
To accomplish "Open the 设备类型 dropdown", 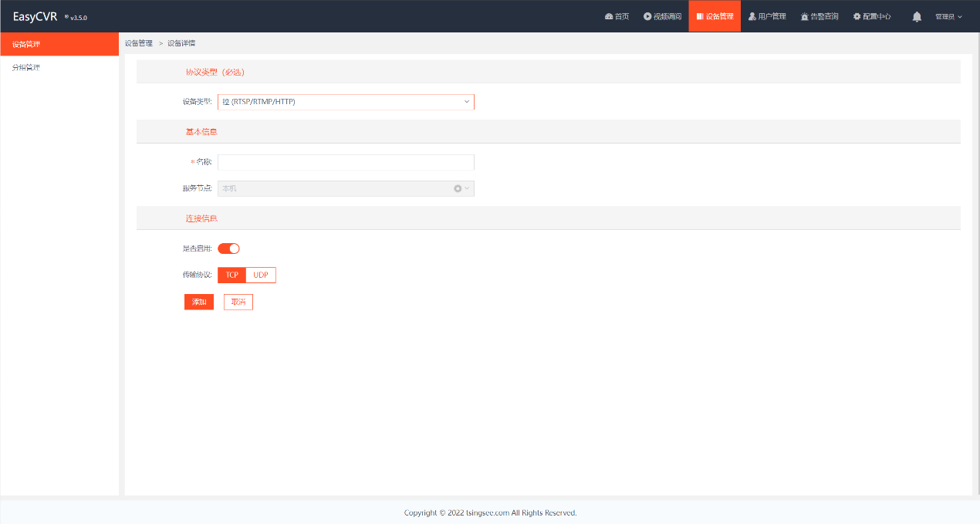I will click(x=346, y=102).
